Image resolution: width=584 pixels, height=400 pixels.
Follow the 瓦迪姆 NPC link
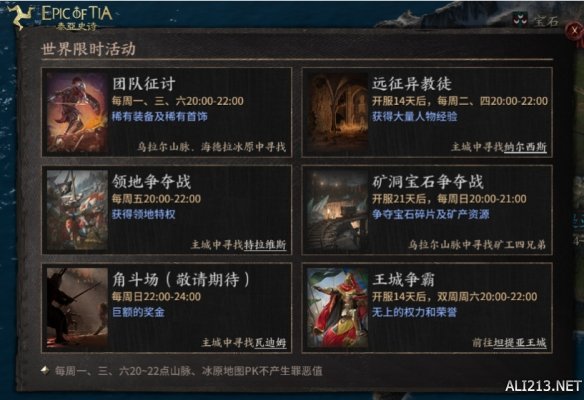click(270, 343)
